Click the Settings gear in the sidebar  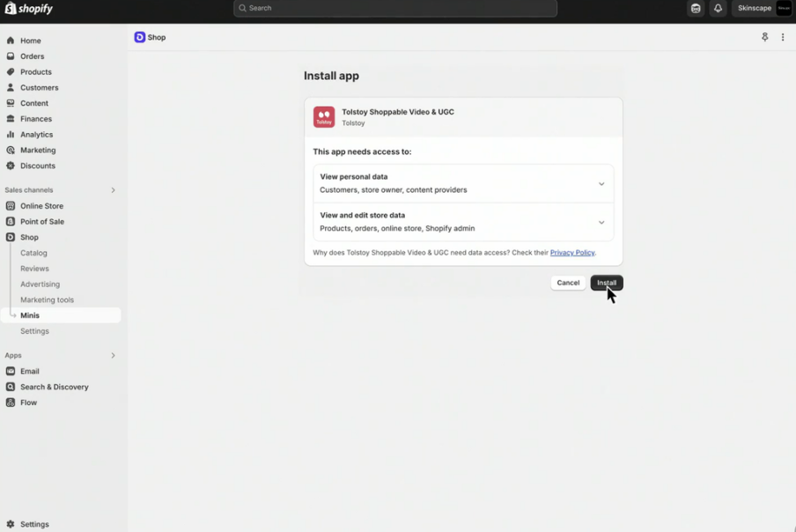[11, 524]
